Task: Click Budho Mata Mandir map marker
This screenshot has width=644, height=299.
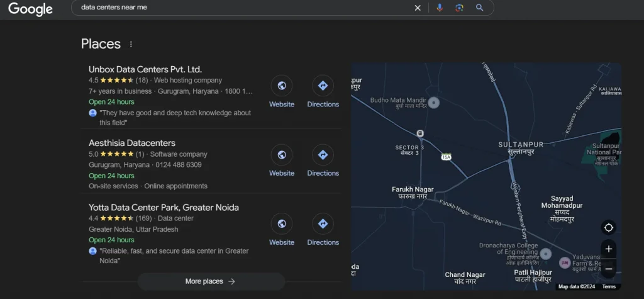Action: pyautogui.click(x=434, y=103)
